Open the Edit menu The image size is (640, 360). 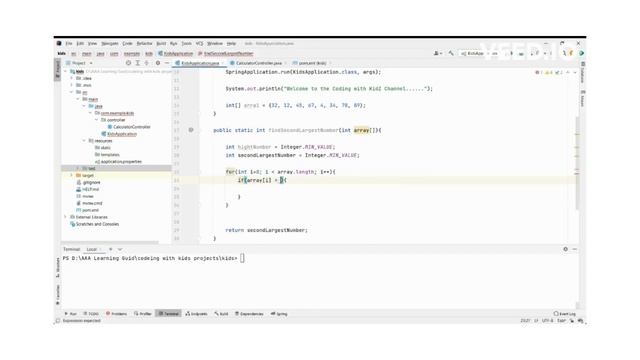point(80,43)
